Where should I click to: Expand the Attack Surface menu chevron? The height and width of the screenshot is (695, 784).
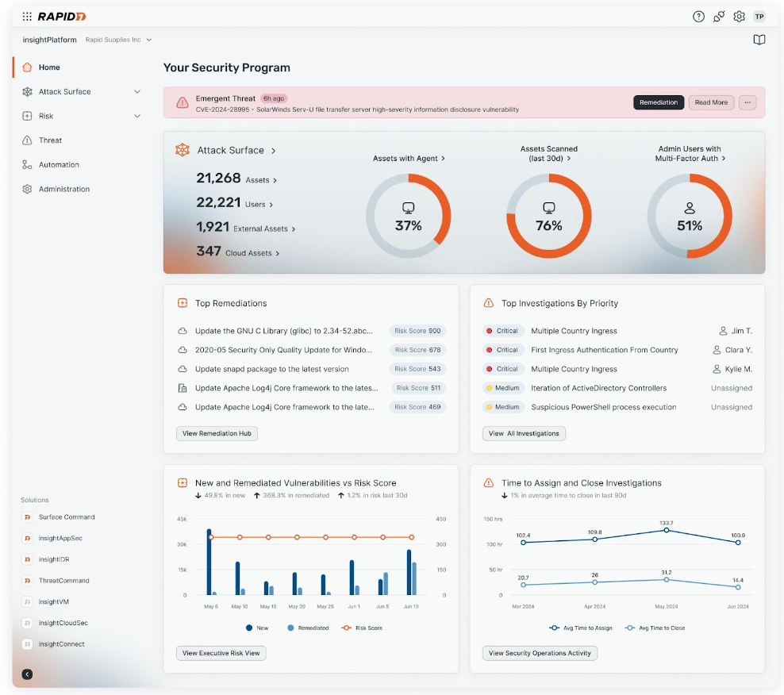point(137,92)
